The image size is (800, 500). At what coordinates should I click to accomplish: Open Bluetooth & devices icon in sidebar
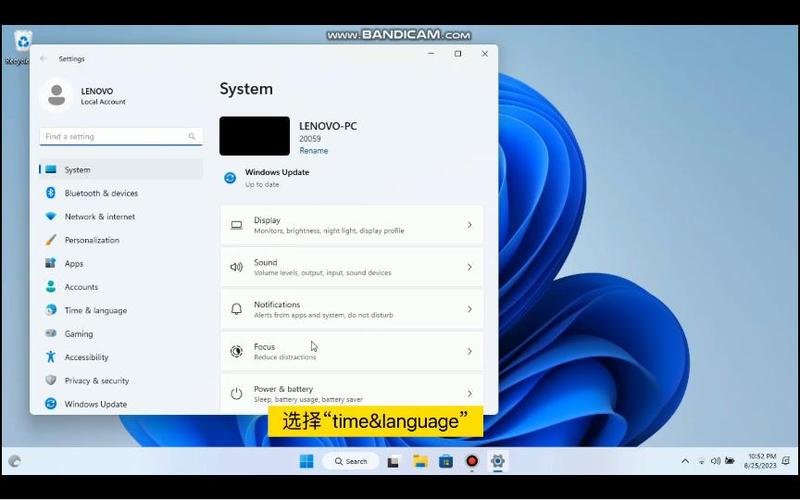coord(51,193)
